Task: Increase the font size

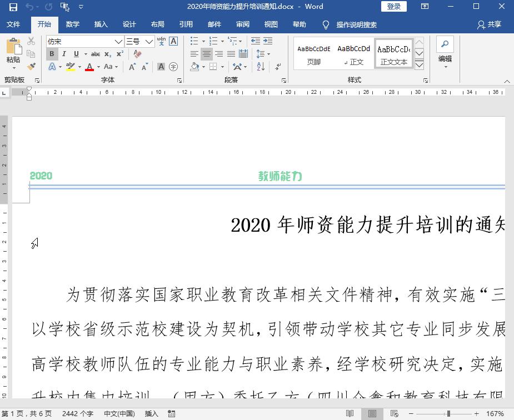Action: (x=132, y=66)
